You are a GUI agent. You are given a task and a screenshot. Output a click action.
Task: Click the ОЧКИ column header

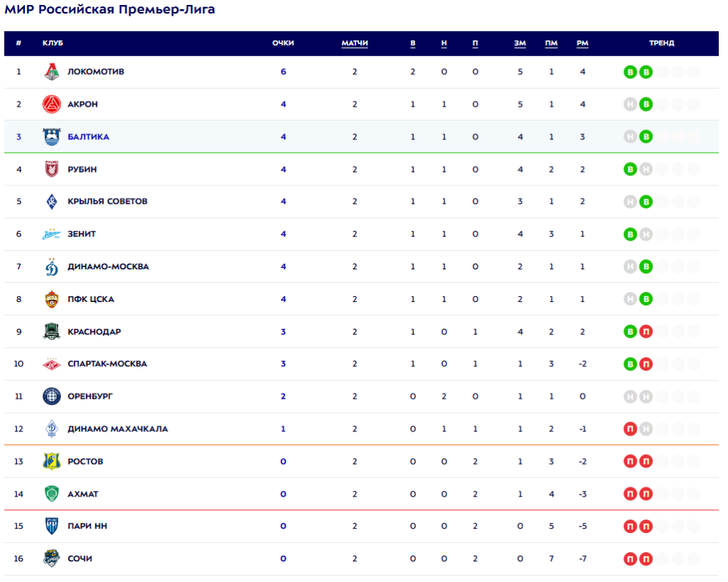[x=283, y=43]
